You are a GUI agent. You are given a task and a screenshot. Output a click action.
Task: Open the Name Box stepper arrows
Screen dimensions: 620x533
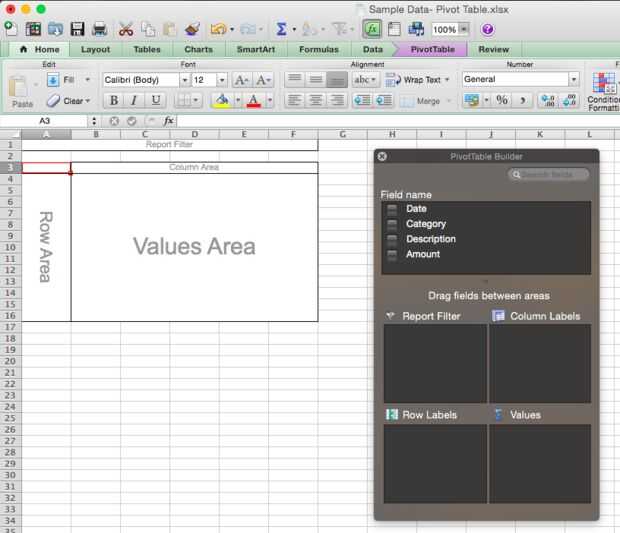94,121
